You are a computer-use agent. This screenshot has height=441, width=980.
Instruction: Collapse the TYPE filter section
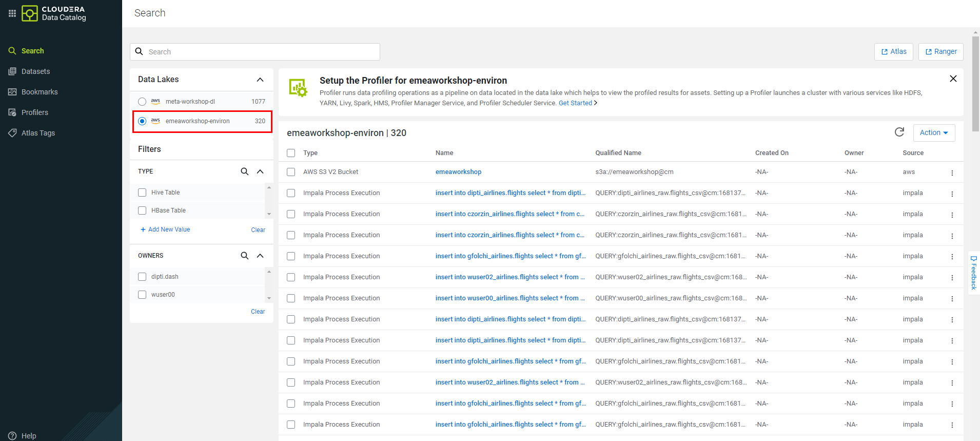point(260,171)
